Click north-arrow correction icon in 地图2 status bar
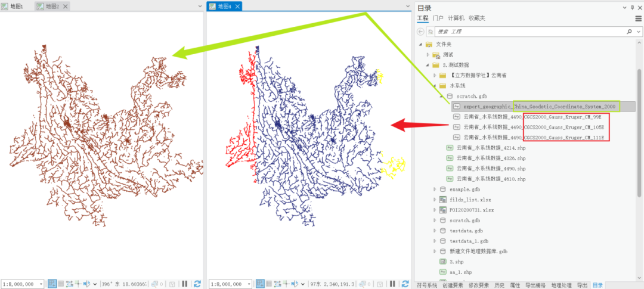Screen dimensions: 644x289 87,284
